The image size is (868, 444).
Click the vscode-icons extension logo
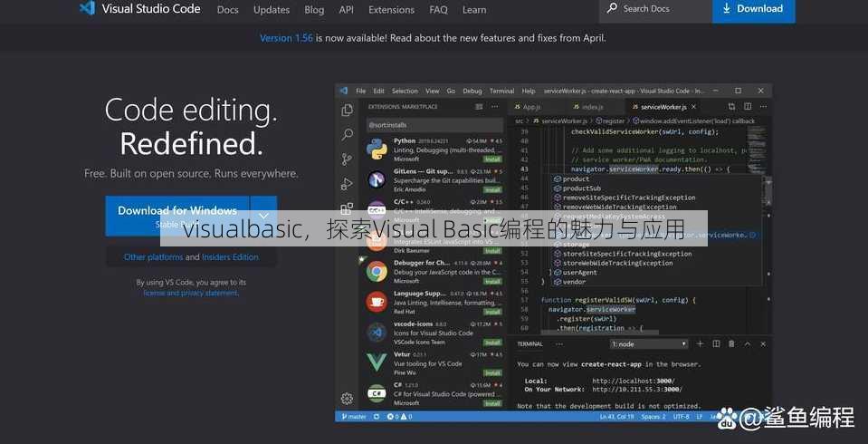(x=377, y=333)
